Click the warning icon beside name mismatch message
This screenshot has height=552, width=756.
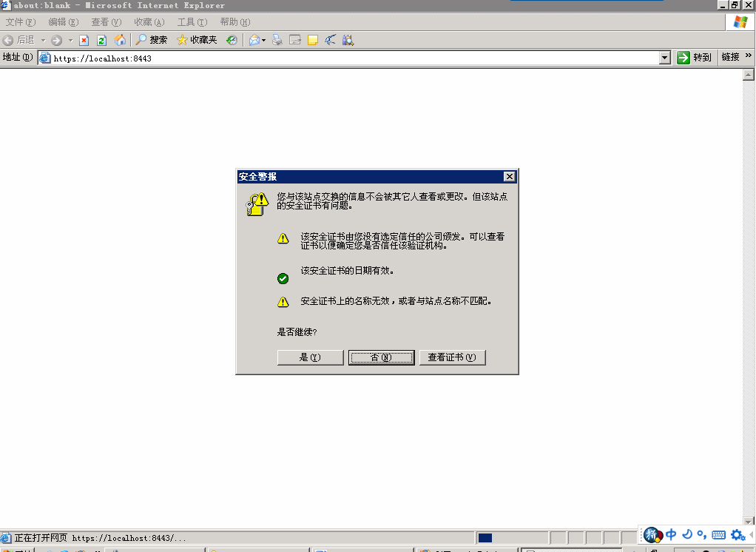(283, 303)
